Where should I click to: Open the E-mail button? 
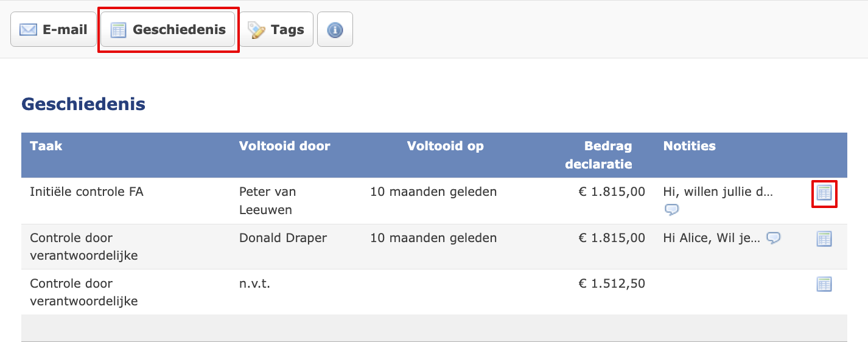54,29
